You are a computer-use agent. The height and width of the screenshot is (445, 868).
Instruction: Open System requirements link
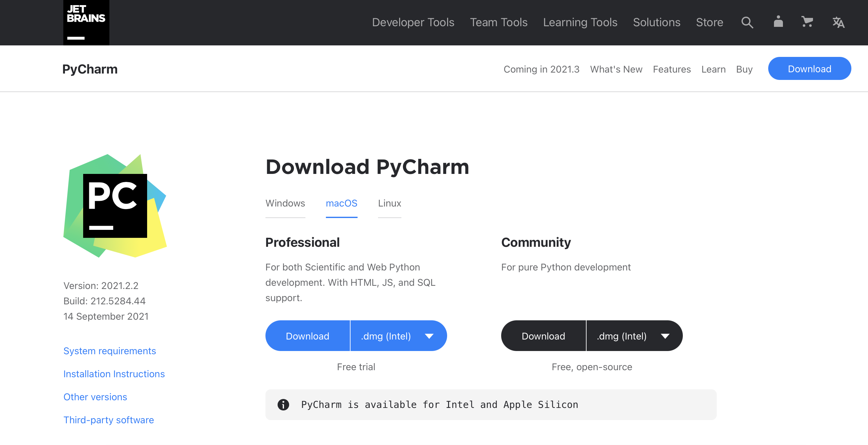109,351
